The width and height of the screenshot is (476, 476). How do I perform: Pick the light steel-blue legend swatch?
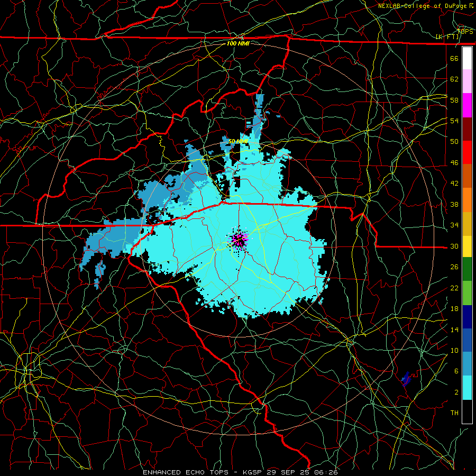[467, 364]
